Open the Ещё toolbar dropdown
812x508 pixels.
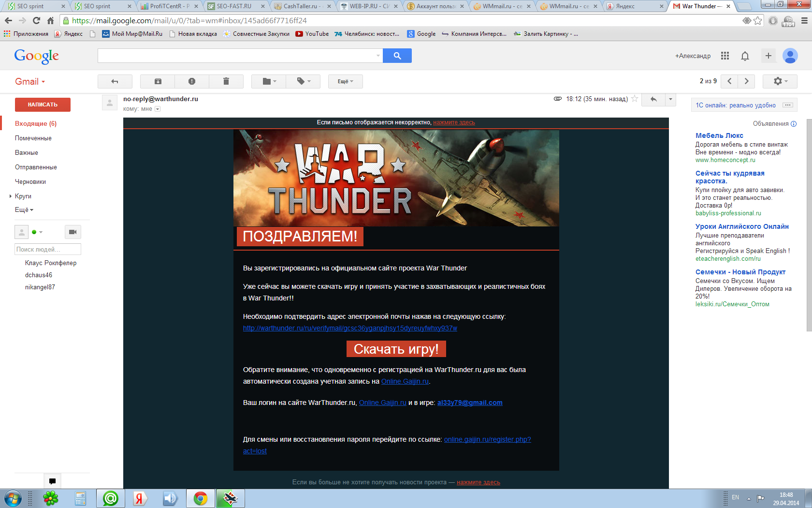pyautogui.click(x=346, y=81)
